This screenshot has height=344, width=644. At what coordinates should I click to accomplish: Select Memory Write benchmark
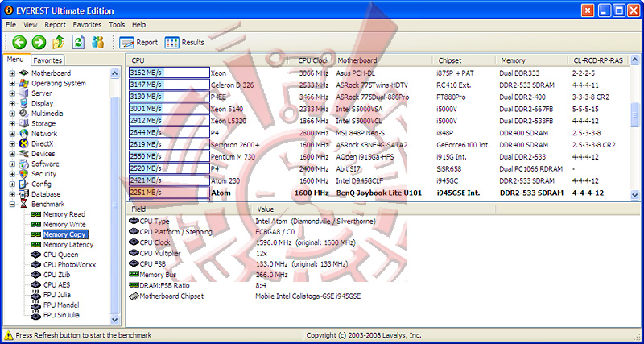pyautogui.click(x=64, y=225)
